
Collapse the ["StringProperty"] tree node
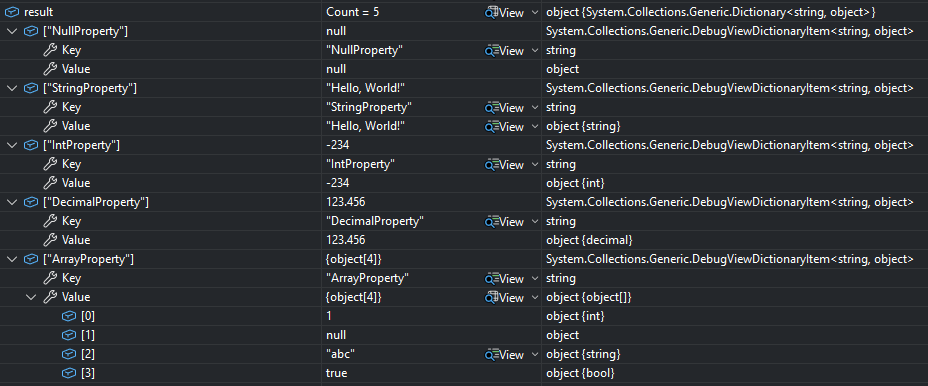click(x=12, y=88)
